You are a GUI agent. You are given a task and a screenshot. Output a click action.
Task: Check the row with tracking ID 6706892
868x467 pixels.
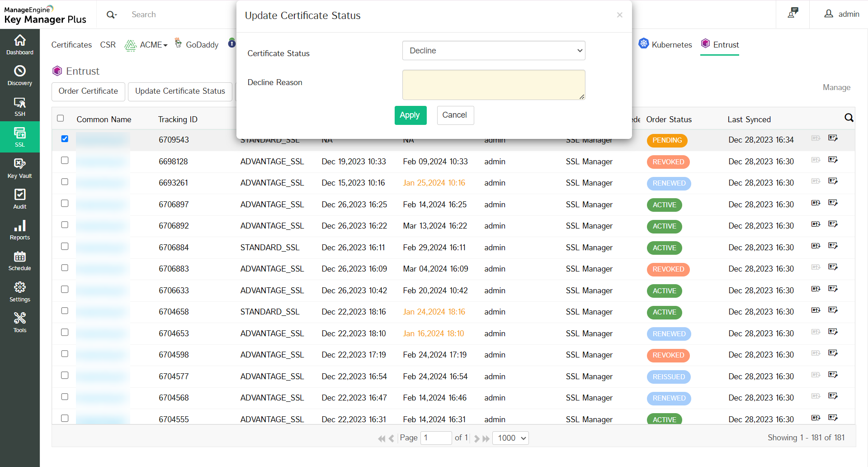pos(65,225)
